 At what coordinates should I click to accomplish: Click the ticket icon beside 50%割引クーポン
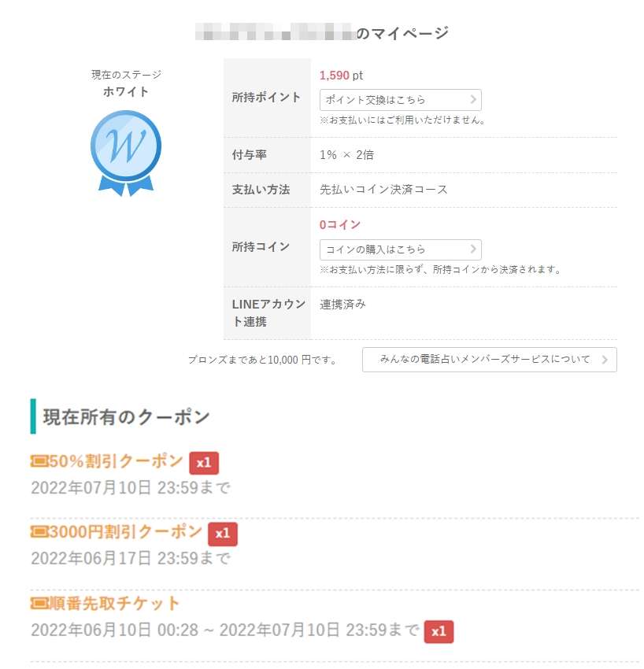[x=39, y=463]
